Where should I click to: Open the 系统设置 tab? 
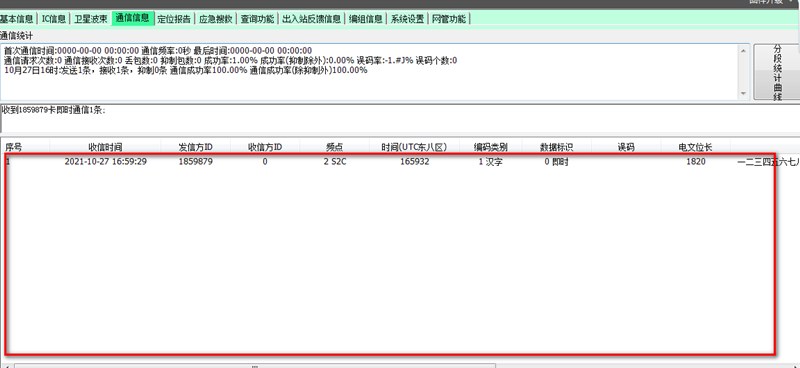click(407, 19)
